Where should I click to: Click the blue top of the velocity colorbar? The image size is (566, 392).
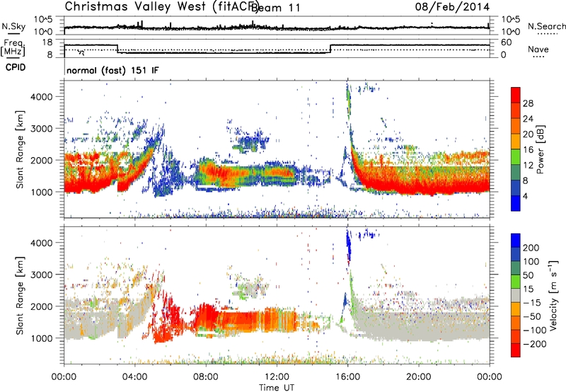tap(516, 241)
